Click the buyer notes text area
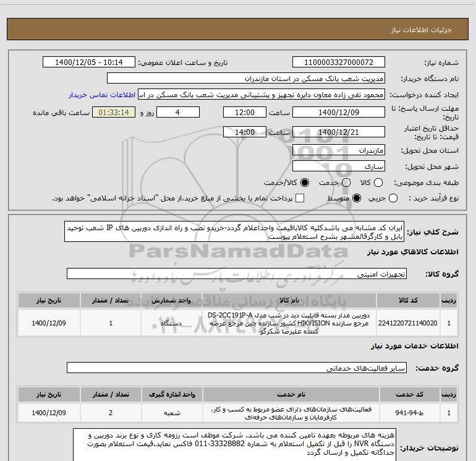This screenshot has height=461, width=476. (234, 444)
